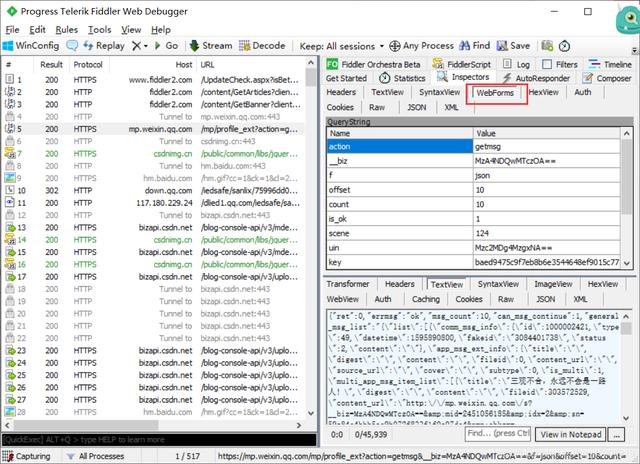This screenshot has width=640, height=464.
Task: Open the Edit menu
Action: click(x=37, y=30)
